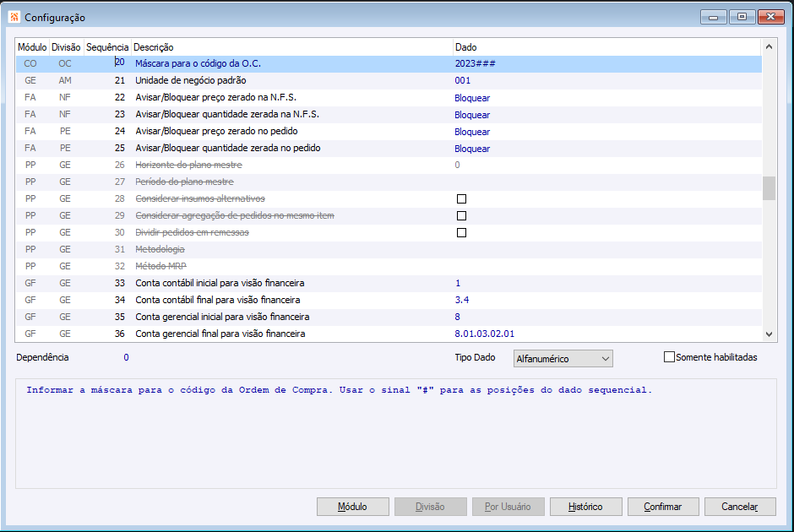This screenshot has height=532, width=794.
Task: Select row 'Metodologia'
Action: [x=389, y=250]
